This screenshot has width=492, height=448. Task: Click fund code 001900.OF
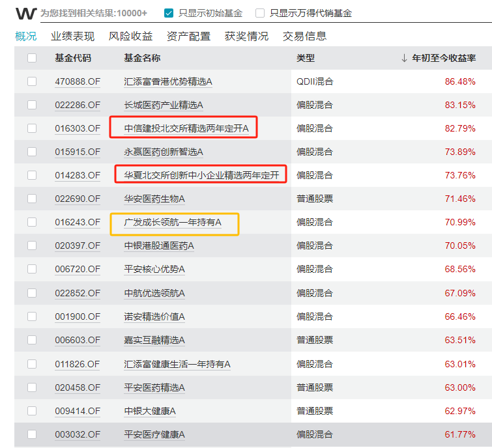[x=78, y=316]
